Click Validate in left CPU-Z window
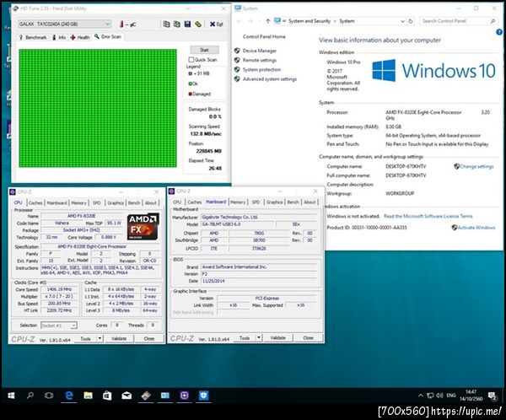Screen dimensions: 506x420 pyautogui.click(x=119, y=339)
